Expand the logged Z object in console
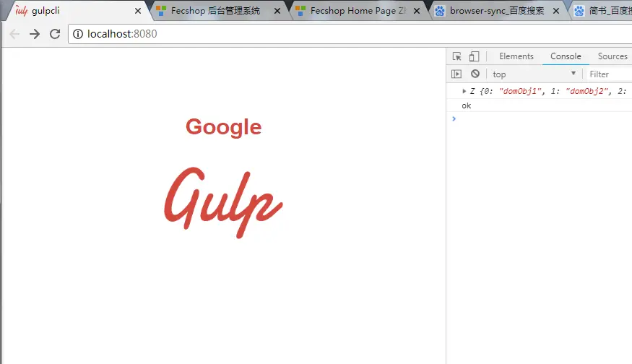 [x=464, y=91]
